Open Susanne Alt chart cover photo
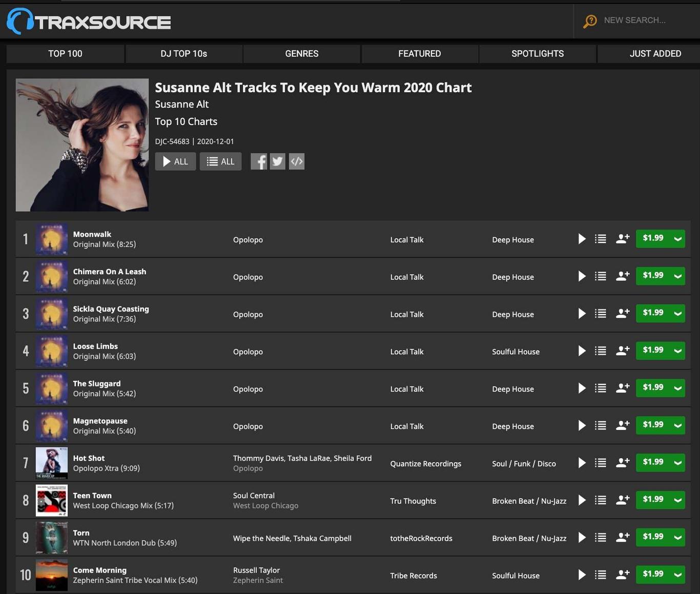The width and height of the screenshot is (700, 594). 82,145
